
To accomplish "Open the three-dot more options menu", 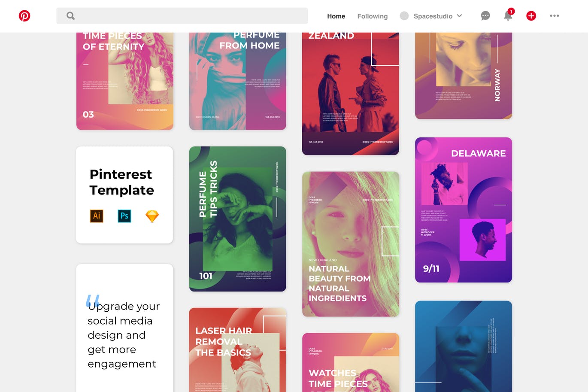I will (x=554, y=16).
